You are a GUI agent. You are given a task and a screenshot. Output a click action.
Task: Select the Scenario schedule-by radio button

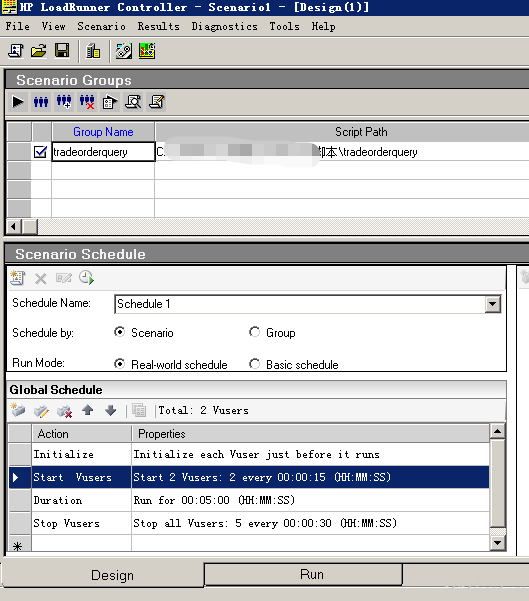pos(120,332)
